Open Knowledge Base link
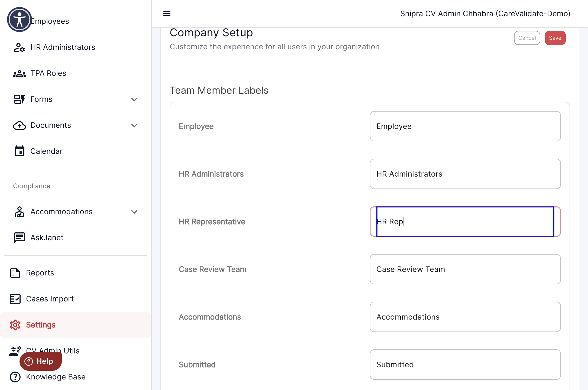The width and height of the screenshot is (588, 390). [56, 377]
